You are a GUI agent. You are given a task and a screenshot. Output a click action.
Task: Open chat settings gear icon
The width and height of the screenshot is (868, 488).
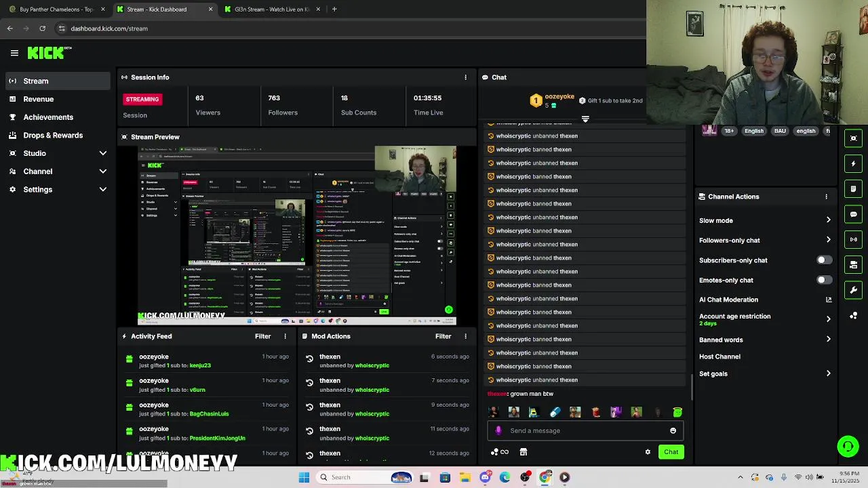648,452
